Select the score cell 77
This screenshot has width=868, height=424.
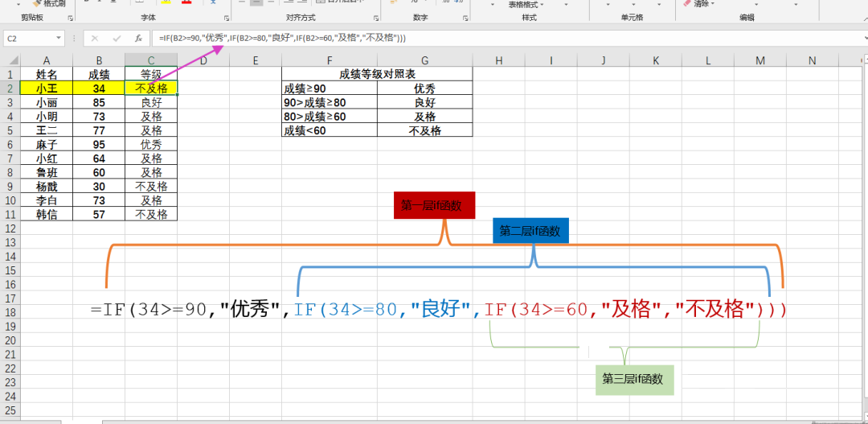coord(99,130)
